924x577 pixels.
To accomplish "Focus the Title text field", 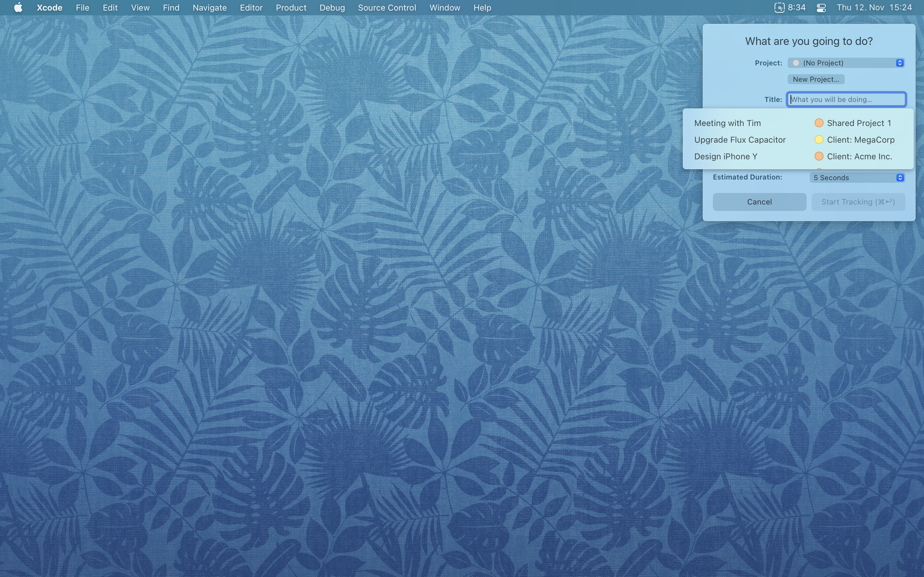I will (x=846, y=100).
